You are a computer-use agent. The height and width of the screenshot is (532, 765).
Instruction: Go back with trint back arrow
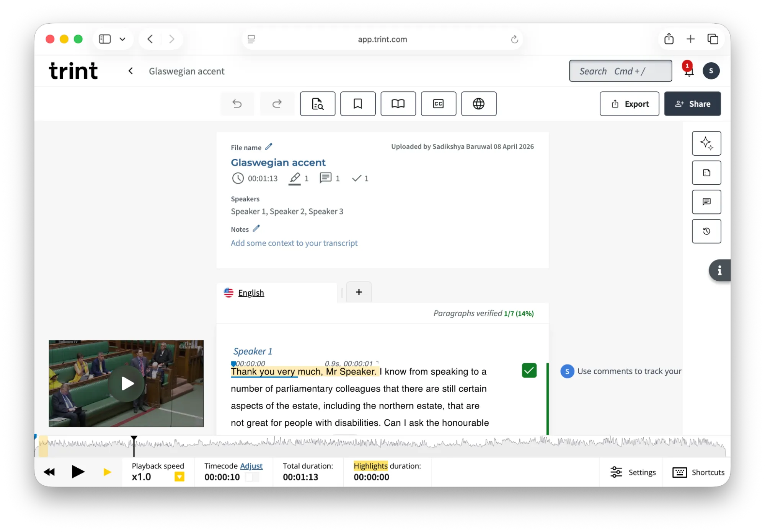click(x=131, y=71)
